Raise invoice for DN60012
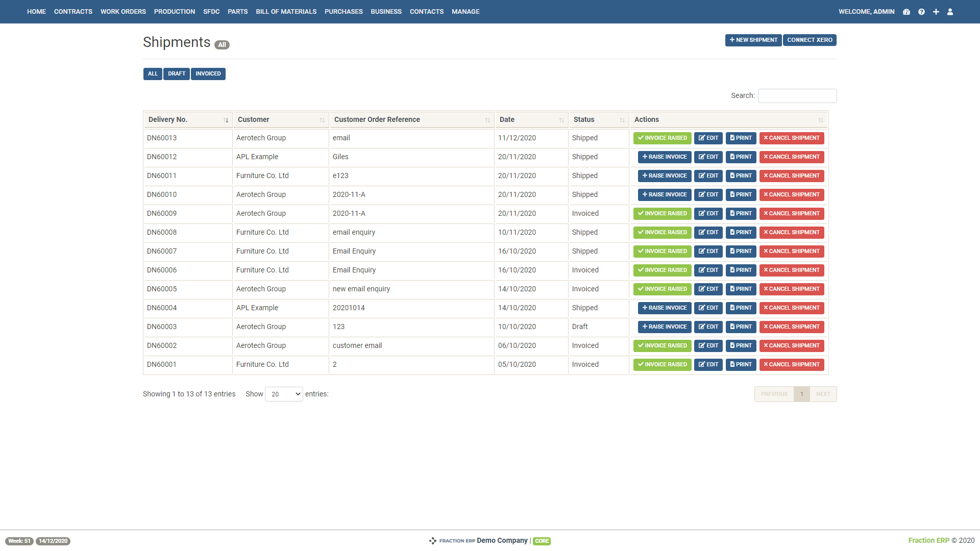980x551 pixels. [x=665, y=157]
